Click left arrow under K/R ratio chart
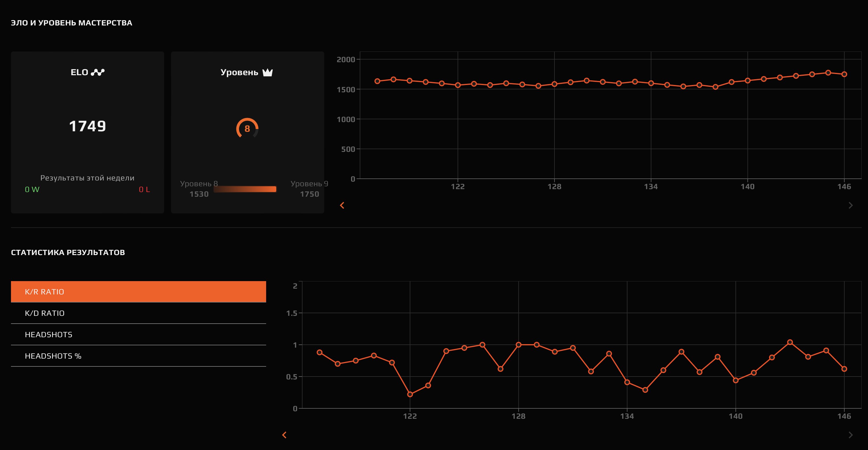Image resolution: width=868 pixels, height=450 pixels. pyautogui.click(x=284, y=435)
